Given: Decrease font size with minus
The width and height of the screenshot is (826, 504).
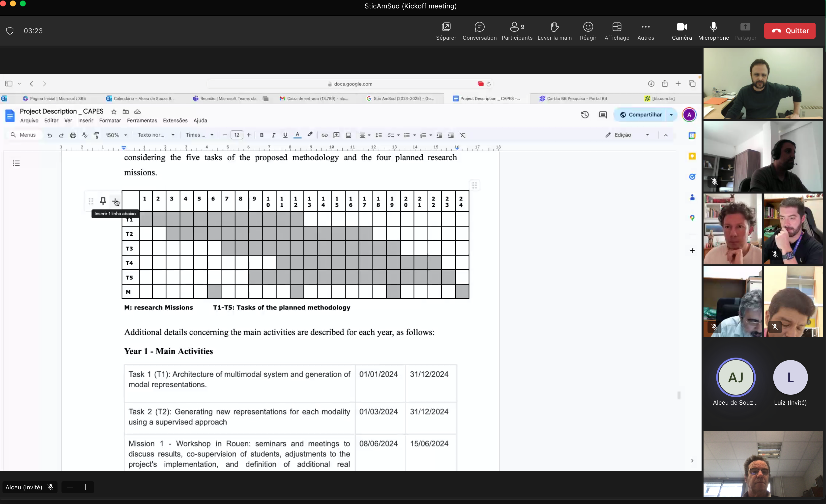Looking at the screenshot, I should point(225,135).
